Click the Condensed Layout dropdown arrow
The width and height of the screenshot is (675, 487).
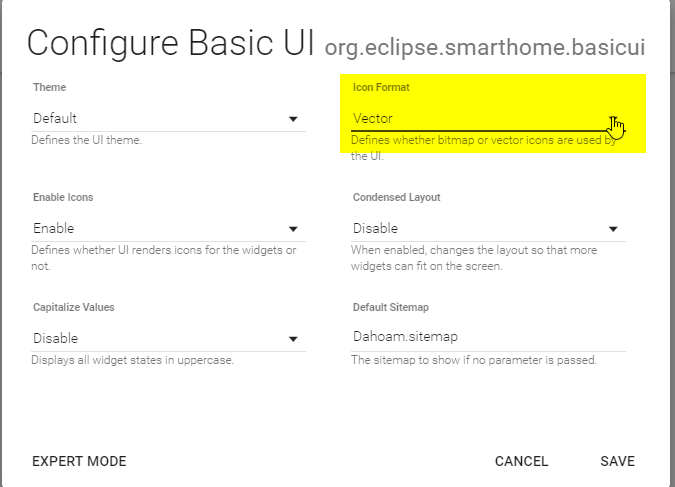[x=613, y=229]
